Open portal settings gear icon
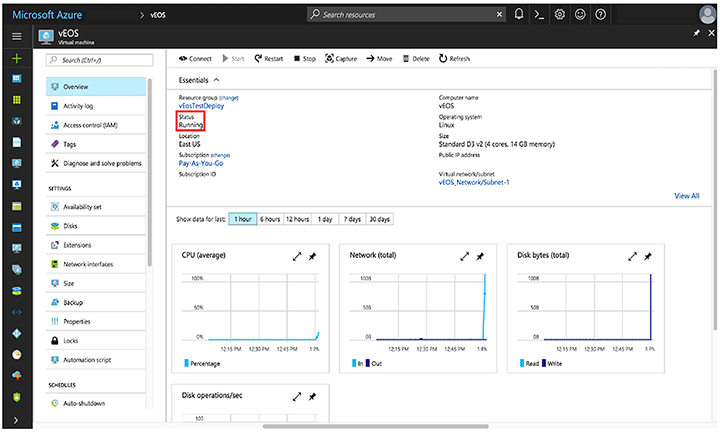Viewport: 720px width, 432px height. click(x=559, y=15)
